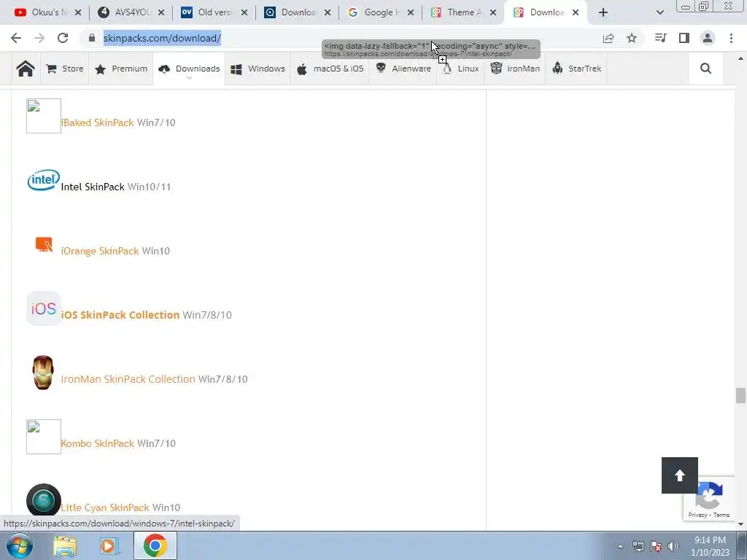Click the Iron Man helmet thumbnail

click(43, 373)
